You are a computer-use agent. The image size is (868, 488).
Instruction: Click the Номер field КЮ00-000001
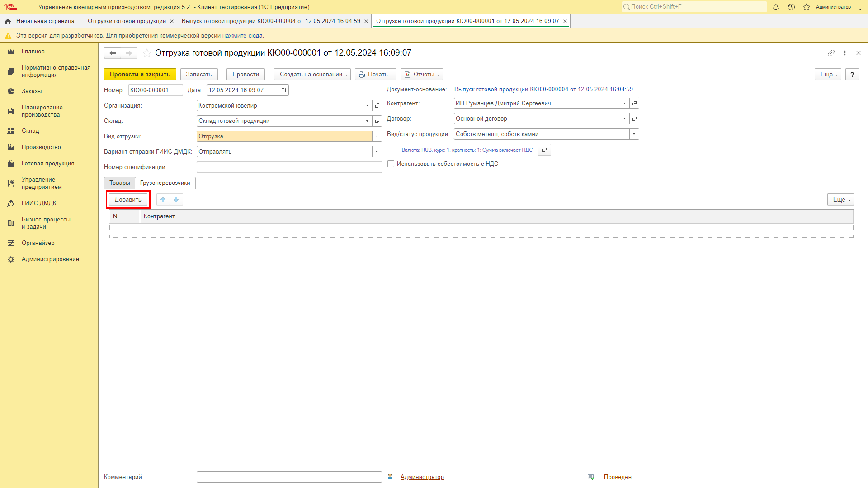[156, 90]
